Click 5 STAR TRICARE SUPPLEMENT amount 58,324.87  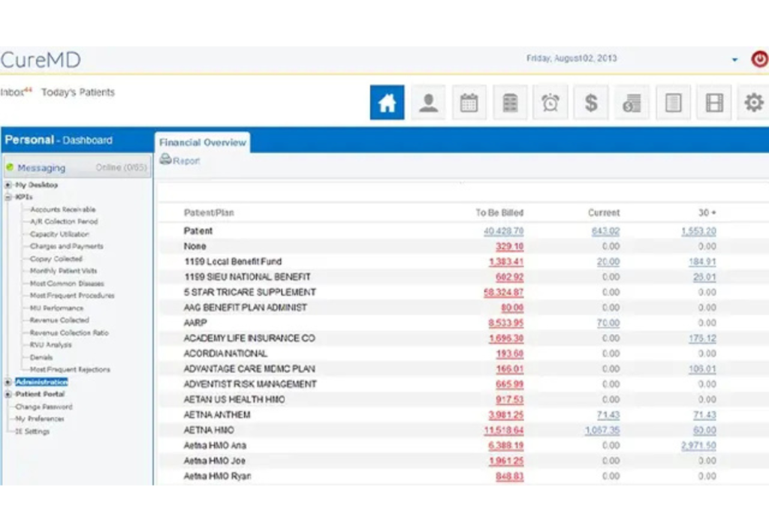click(504, 292)
